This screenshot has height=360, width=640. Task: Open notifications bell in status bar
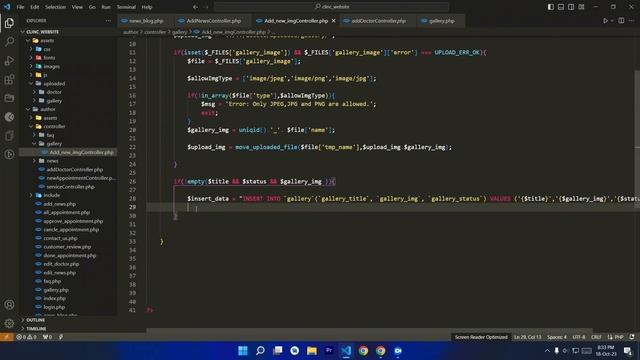coord(632,337)
